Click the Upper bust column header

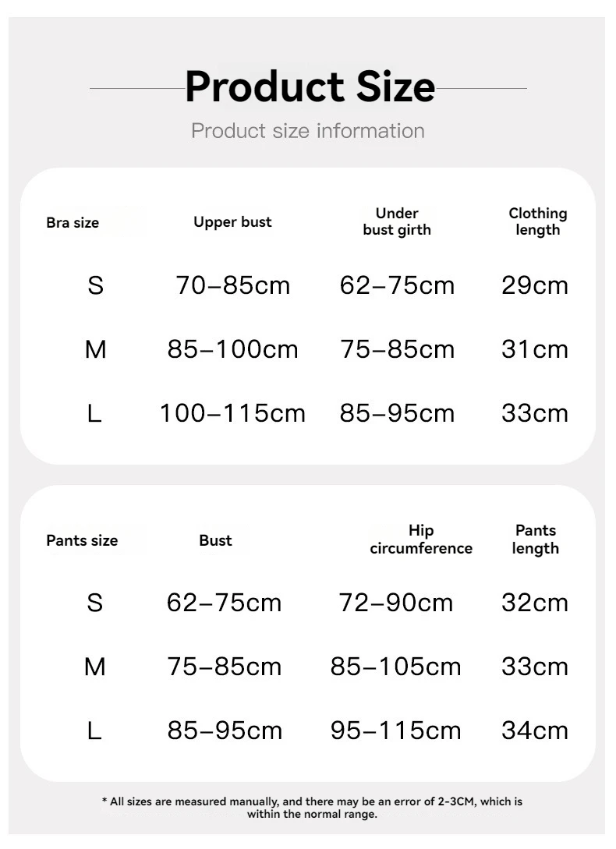click(232, 222)
